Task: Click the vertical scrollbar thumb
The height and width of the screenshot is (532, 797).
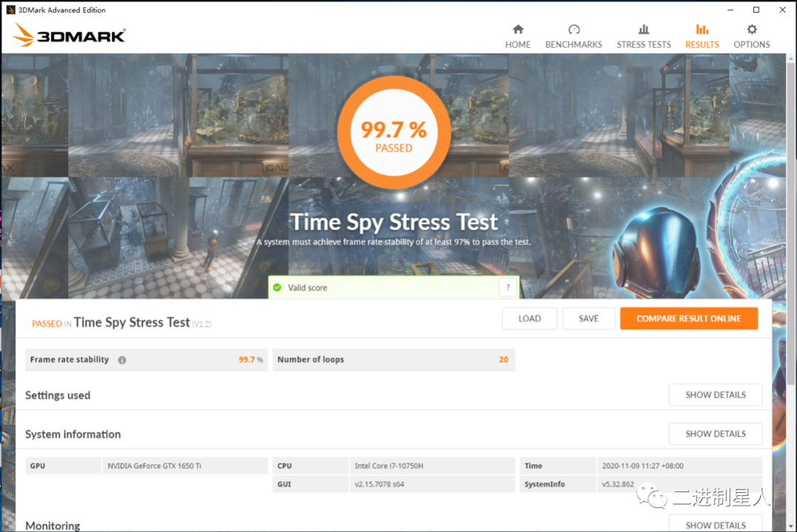Action: tap(791, 224)
